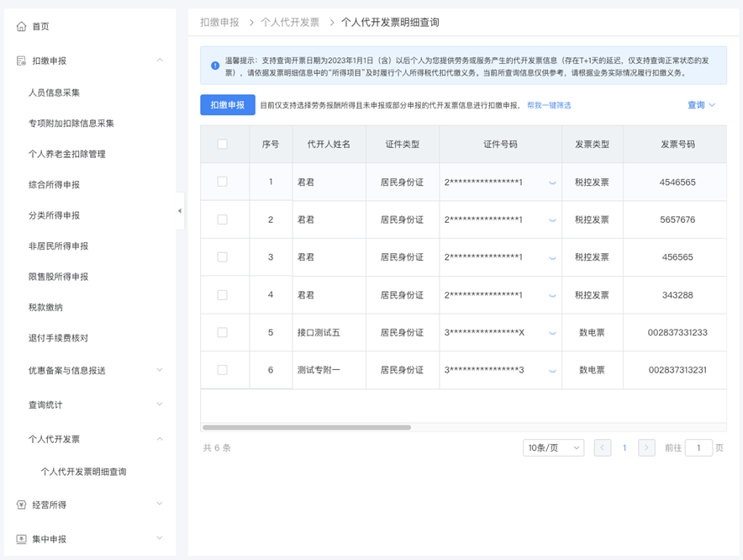Click the 扣缴申报 sidebar section icon

(x=21, y=60)
